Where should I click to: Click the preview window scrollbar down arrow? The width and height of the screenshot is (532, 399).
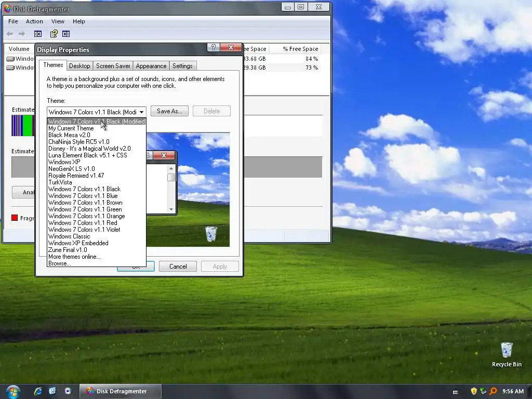(x=171, y=209)
